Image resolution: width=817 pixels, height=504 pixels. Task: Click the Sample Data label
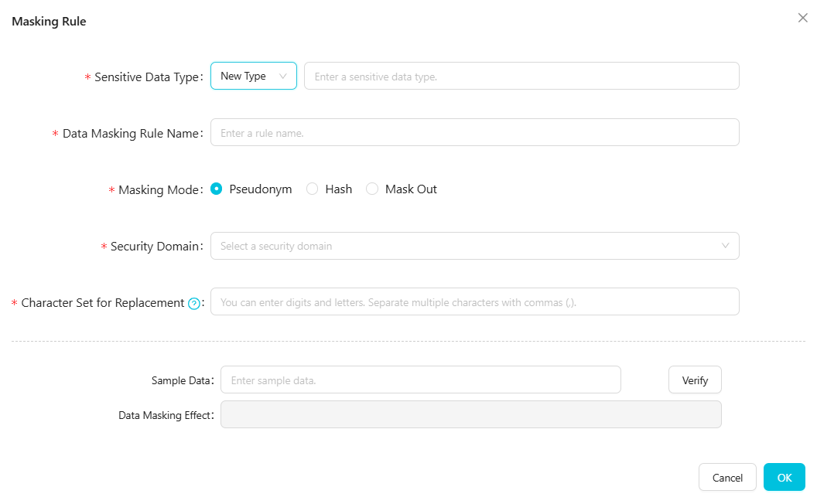tap(180, 380)
